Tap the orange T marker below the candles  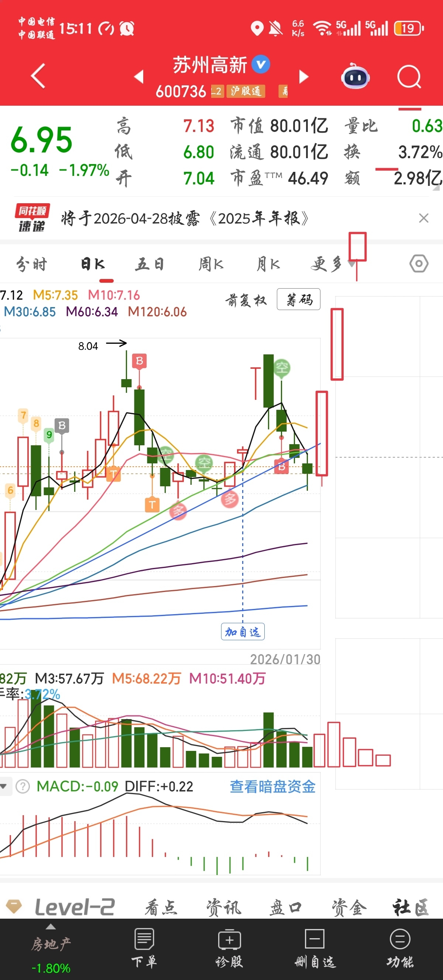[152, 505]
